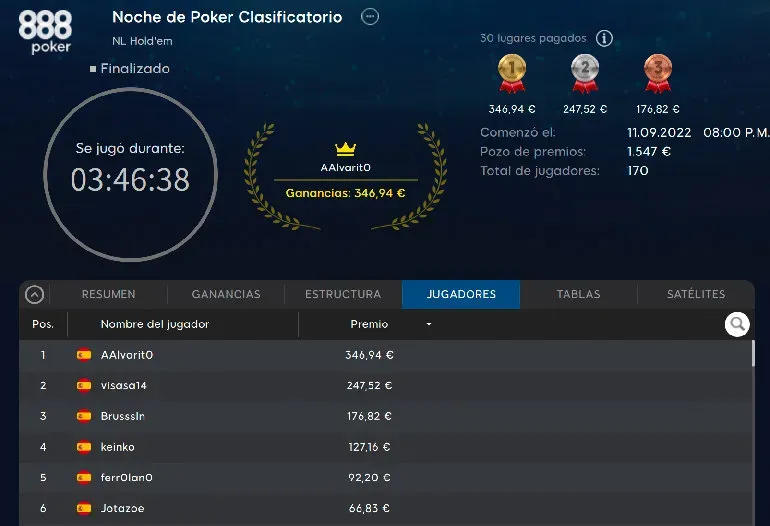This screenshot has width=770, height=526.
Task: Click the 346,94 € amount under gold medal
Action: (x=512, y=109)
